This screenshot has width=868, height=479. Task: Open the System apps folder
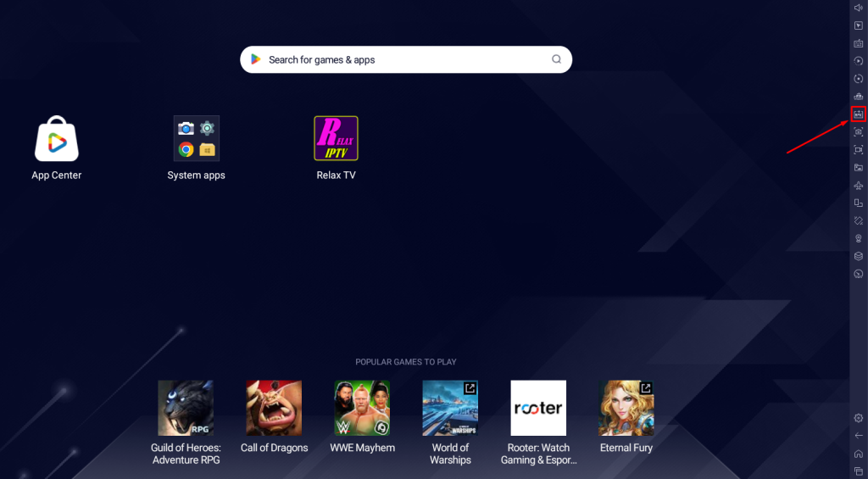tap(196, 139)
